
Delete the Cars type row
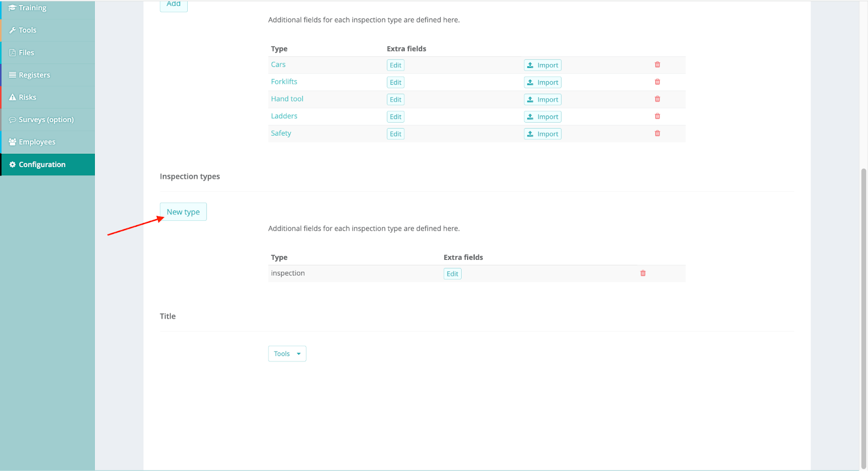pyautogui.click(x=657, y=65)
